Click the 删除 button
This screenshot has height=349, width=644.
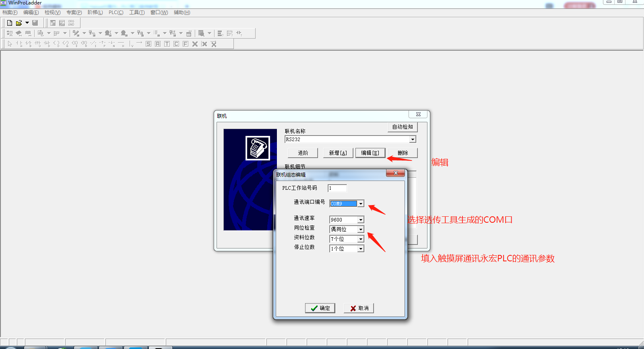pyautogui.click(x=402, y=153)
